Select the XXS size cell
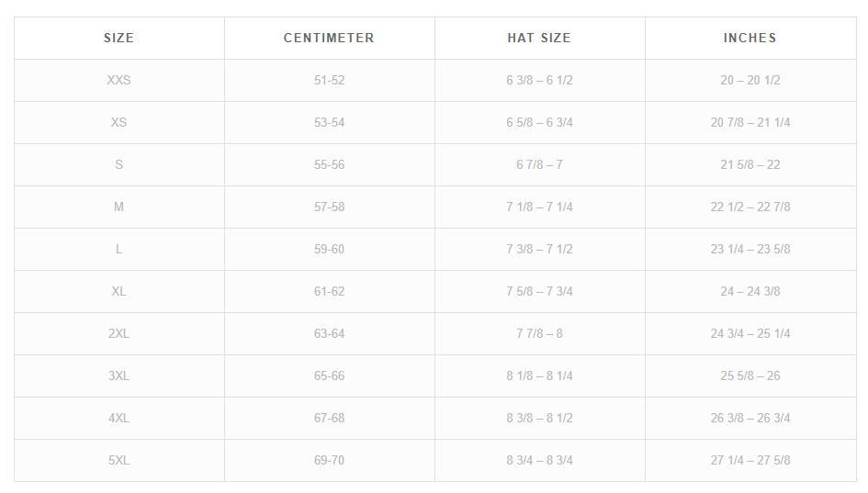The image size is (868, 493). pos(118,80)
